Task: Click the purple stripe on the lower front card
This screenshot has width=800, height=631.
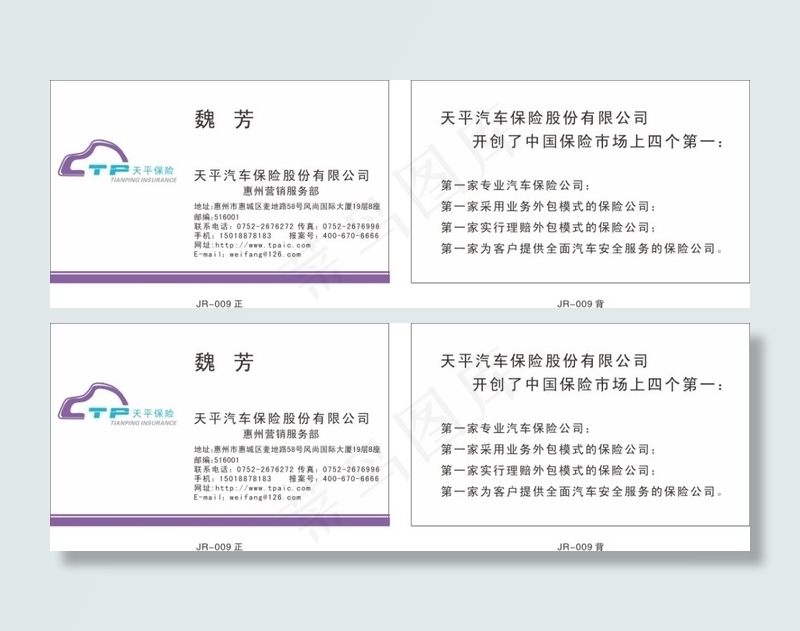Action: (220, 520)
